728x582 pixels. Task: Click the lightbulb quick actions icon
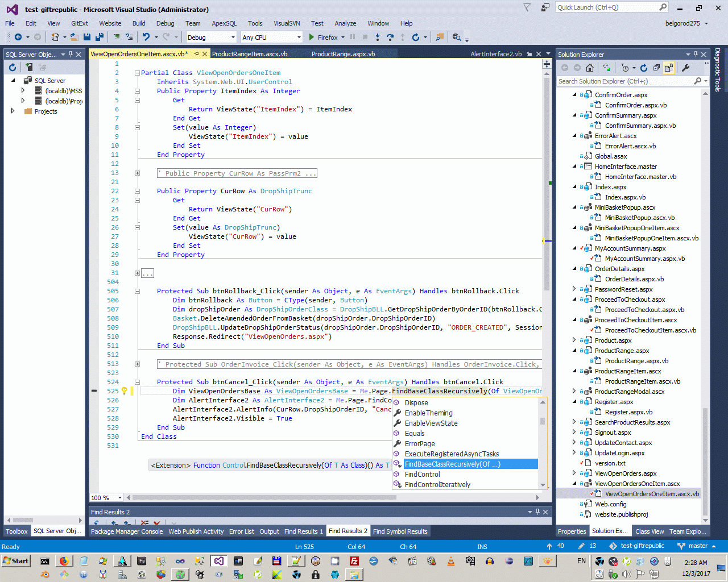click(124, 391)
